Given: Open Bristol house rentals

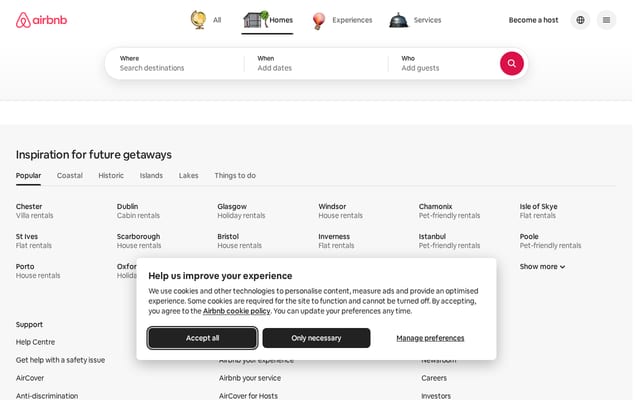Looking at the screenshot, I should tap(240, 241).
